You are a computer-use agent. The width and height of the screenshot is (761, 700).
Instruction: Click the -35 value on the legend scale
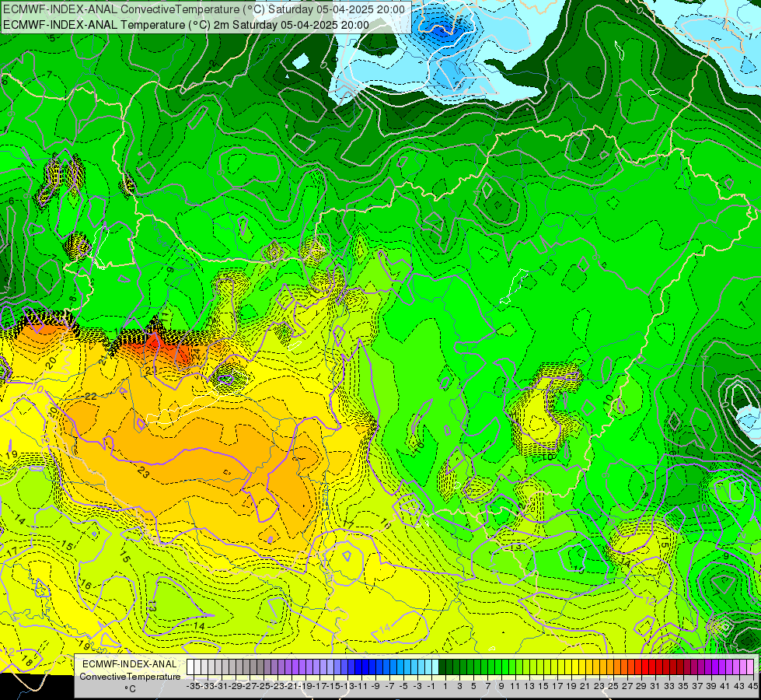pos(194,686)
